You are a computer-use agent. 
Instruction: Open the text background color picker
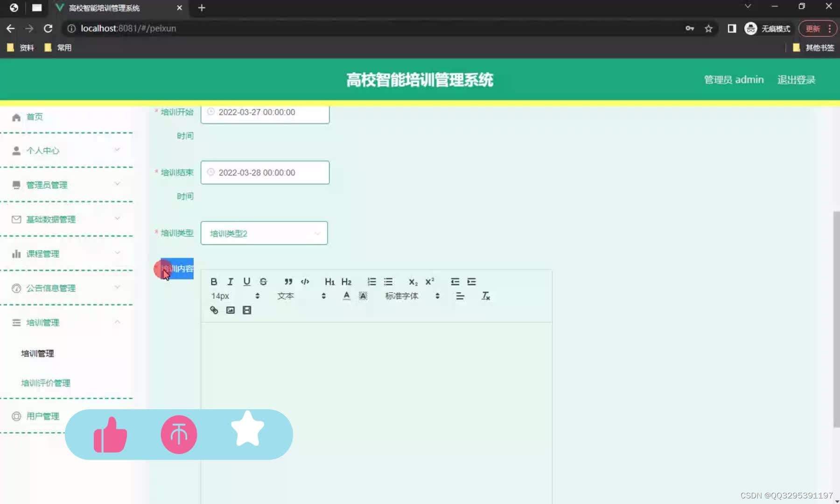363,296
